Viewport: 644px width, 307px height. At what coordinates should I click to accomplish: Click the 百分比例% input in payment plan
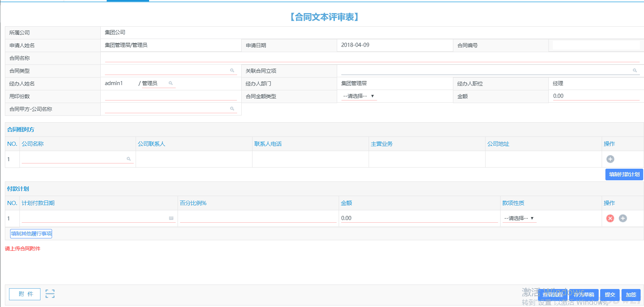pyautogui.click(x=258, y=218)
